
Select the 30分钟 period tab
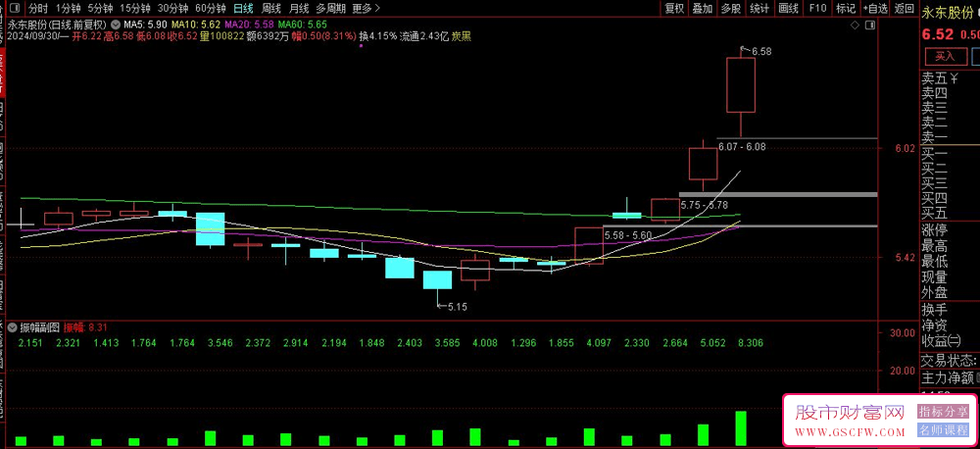[172, 8]
